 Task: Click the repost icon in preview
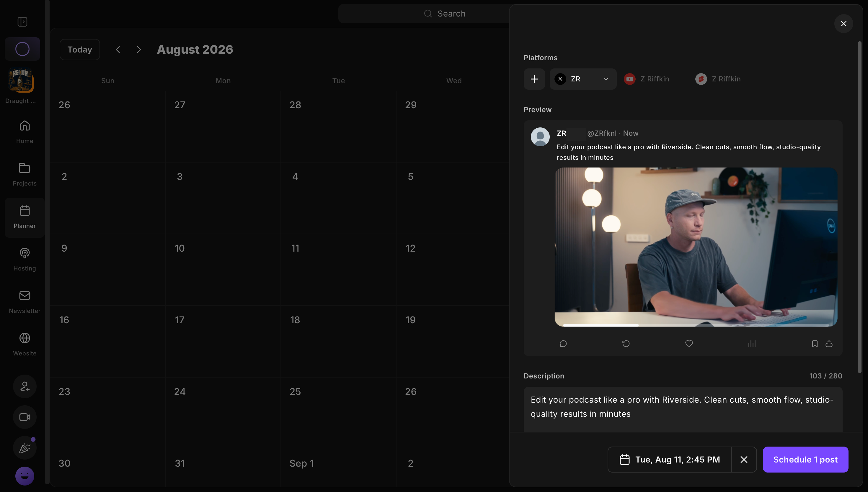coord(626,344)
